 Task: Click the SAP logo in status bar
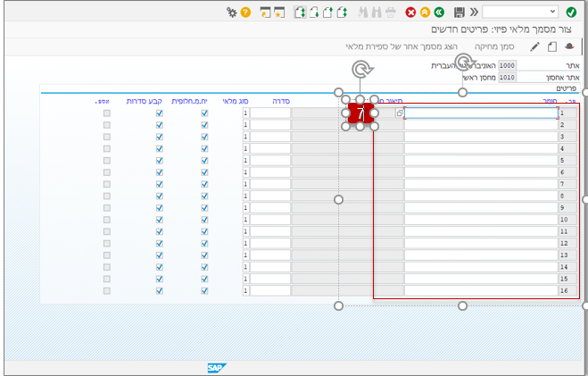217,368
